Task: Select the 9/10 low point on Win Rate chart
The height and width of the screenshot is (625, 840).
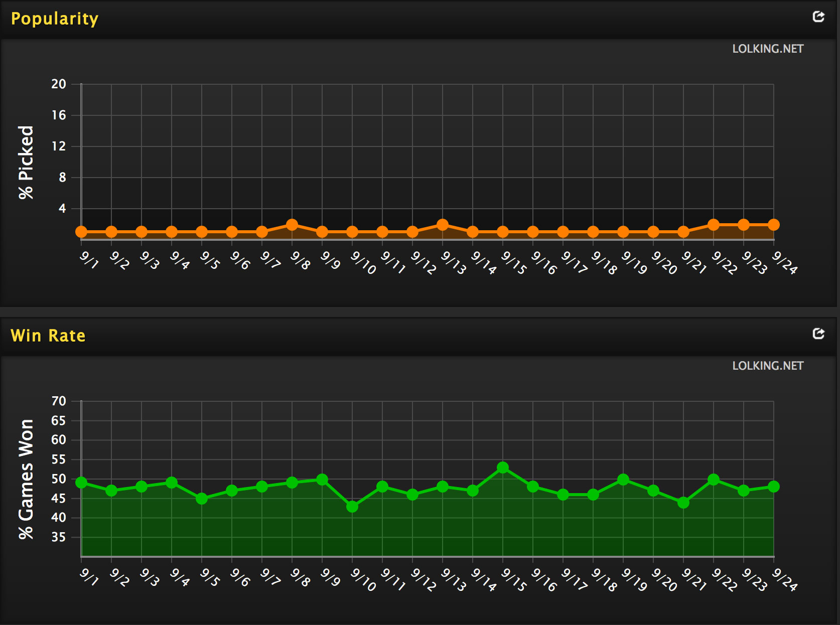Action: pos(352,507)
